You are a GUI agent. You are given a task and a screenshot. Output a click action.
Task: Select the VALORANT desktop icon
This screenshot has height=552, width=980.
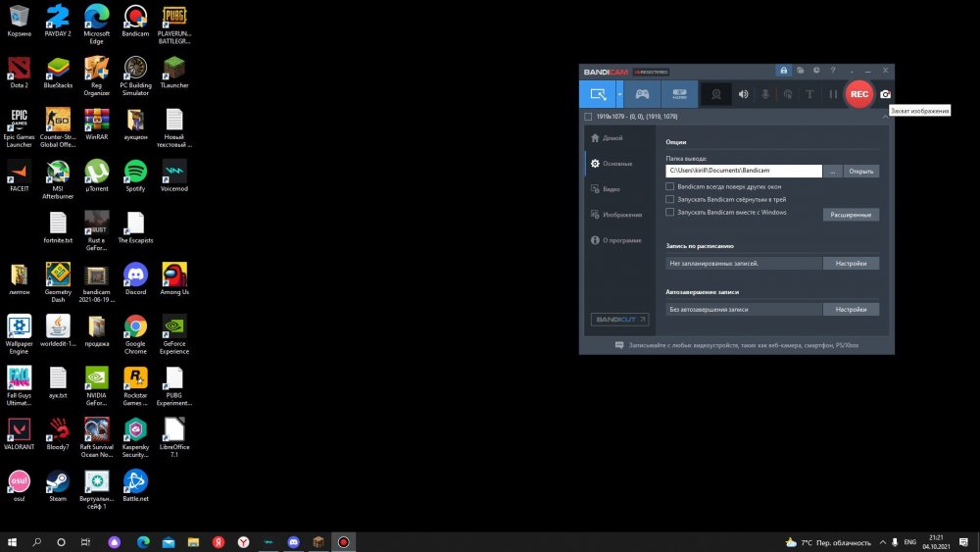pos(19,433)
